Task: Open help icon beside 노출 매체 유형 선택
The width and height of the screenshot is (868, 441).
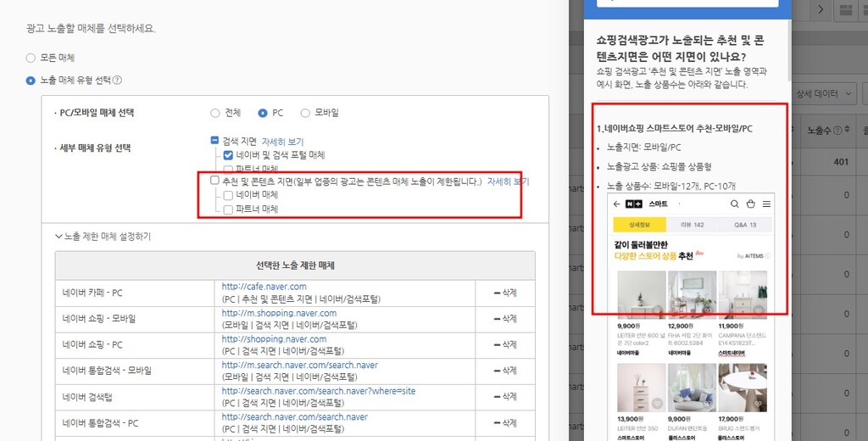Action: click(x=117, y=81)
